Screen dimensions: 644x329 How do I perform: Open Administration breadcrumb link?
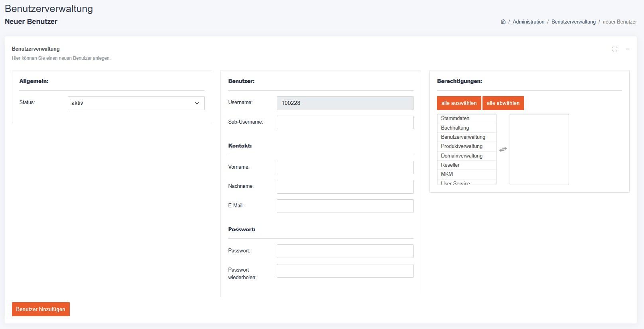coord(528,22)
